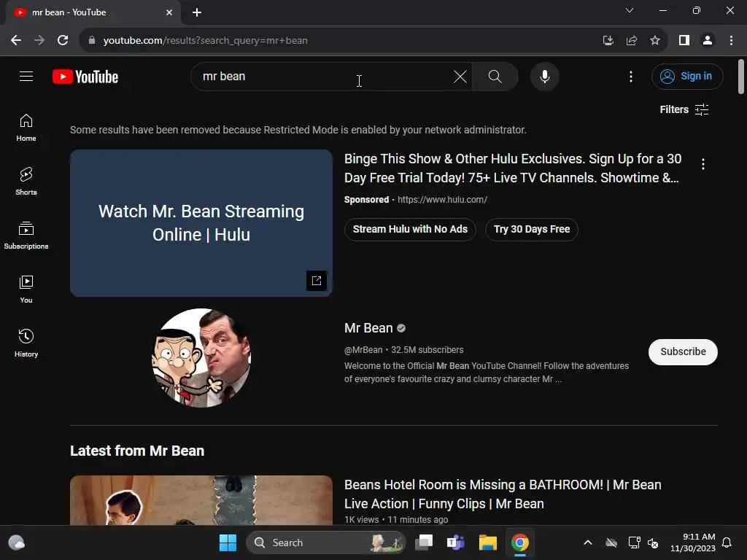Open File Explorer from taskbar
The width and height of the screenshot is (747, 560).
(488, 542)
